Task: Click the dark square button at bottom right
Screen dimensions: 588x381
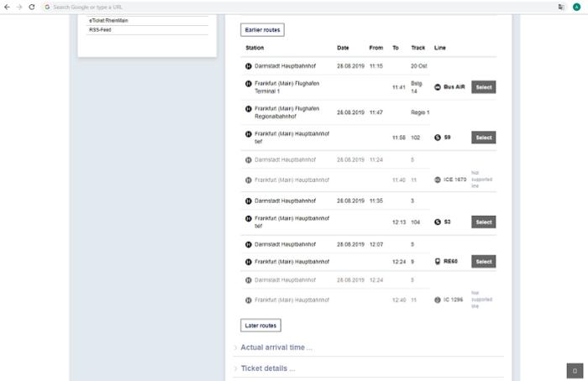Action: pos(575,371)
